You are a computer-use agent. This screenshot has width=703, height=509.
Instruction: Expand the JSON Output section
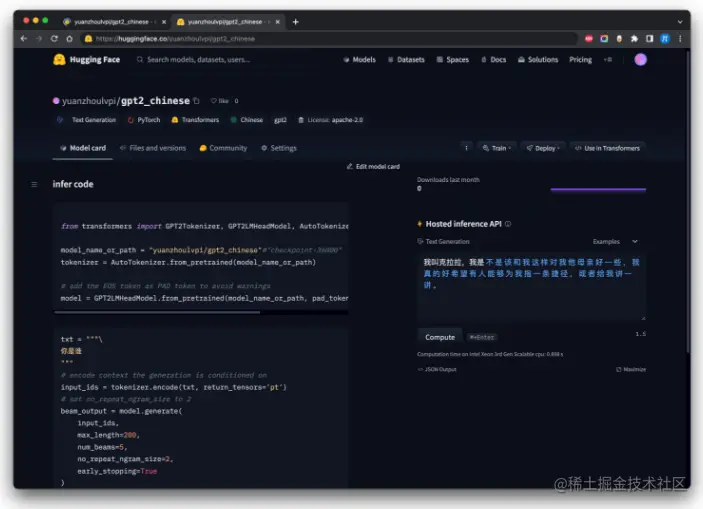pyautogui.click(x=437, y=370)
